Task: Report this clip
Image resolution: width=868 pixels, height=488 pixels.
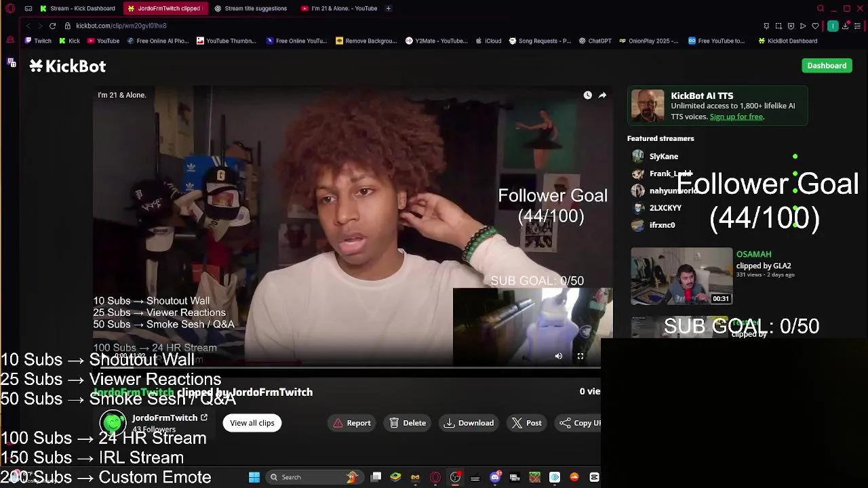Action: [352, 423]
